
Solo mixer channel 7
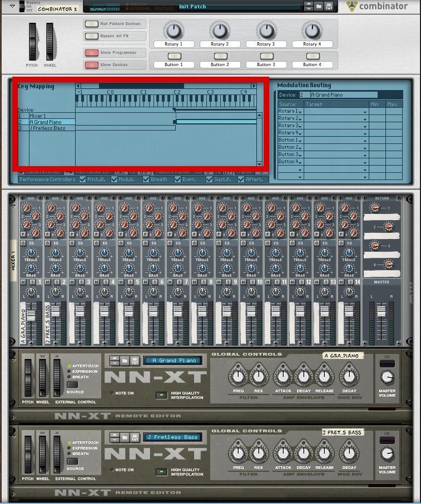point(179,282)
